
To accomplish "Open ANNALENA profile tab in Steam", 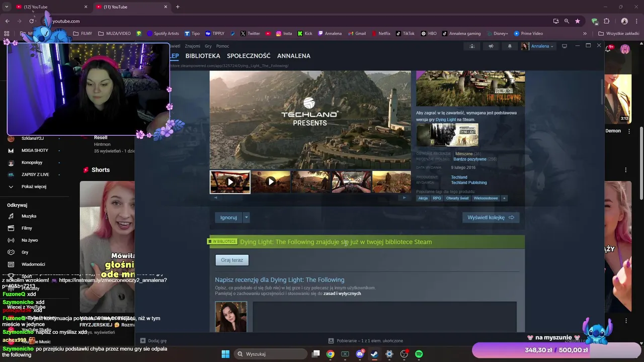I will [x=293, y=56].
